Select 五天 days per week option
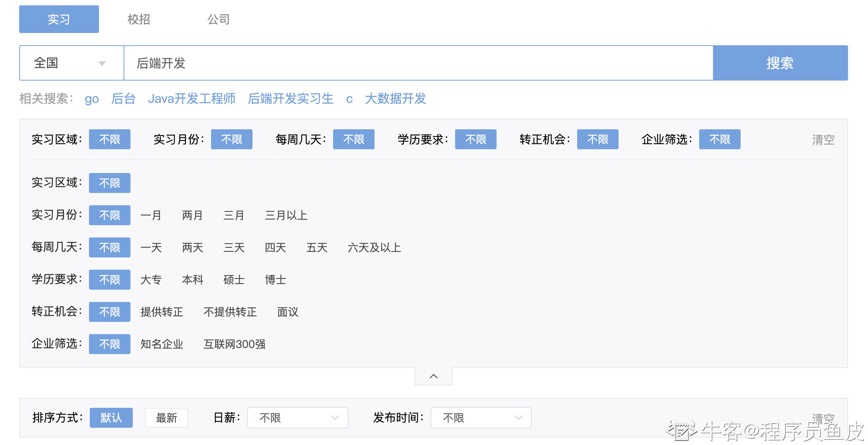Viewport: 868px width, 445px height. coord(317,247)
